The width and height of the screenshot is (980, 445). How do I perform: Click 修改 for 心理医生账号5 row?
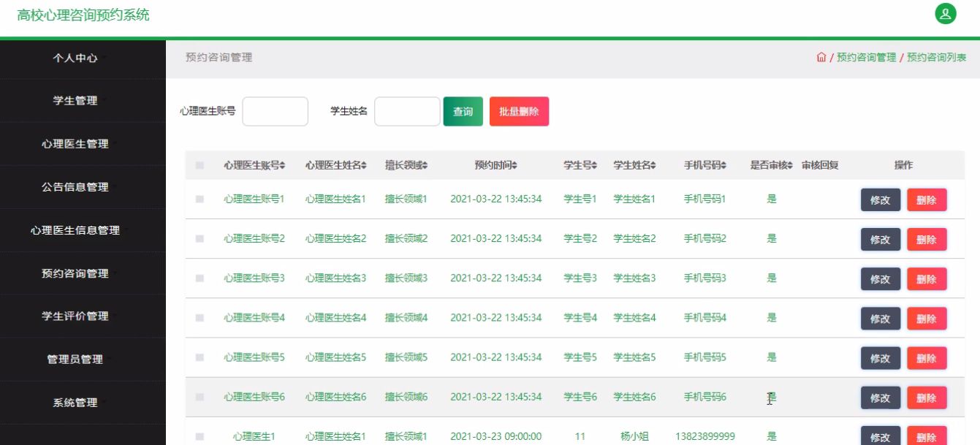click(x=881, y=358)
